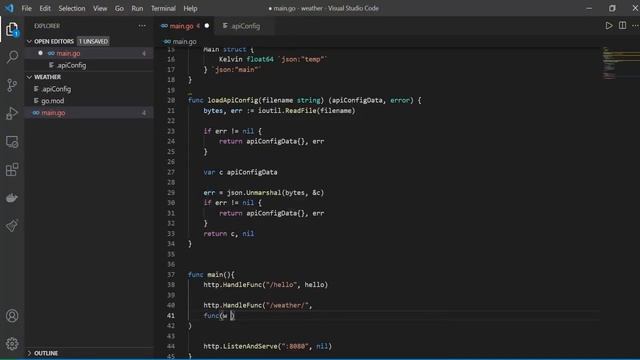This screenshot has width=640, height=360.
Task: Open the Selection menu
Action: click(x=72, y=8)
